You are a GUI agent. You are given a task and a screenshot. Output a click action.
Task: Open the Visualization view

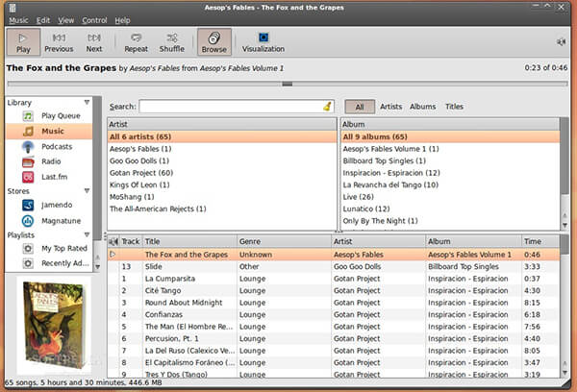pos(263,42)
